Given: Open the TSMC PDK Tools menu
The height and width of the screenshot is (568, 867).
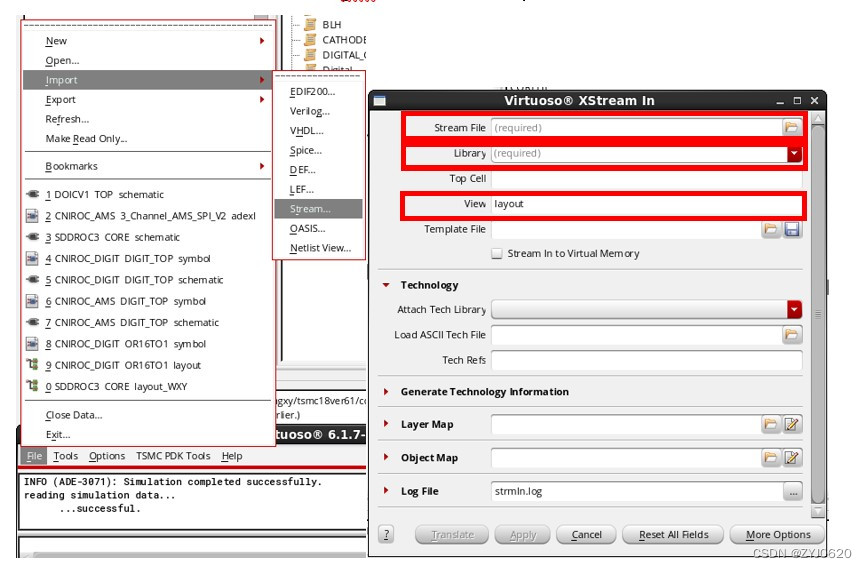Looking at the screenshot, I should (173, 456).
